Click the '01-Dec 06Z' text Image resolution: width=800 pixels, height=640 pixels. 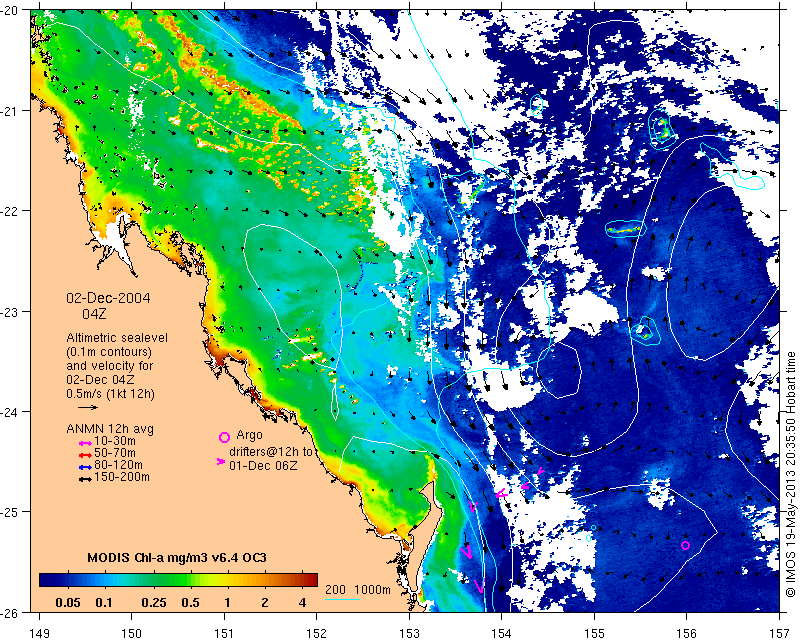point(263,465)
